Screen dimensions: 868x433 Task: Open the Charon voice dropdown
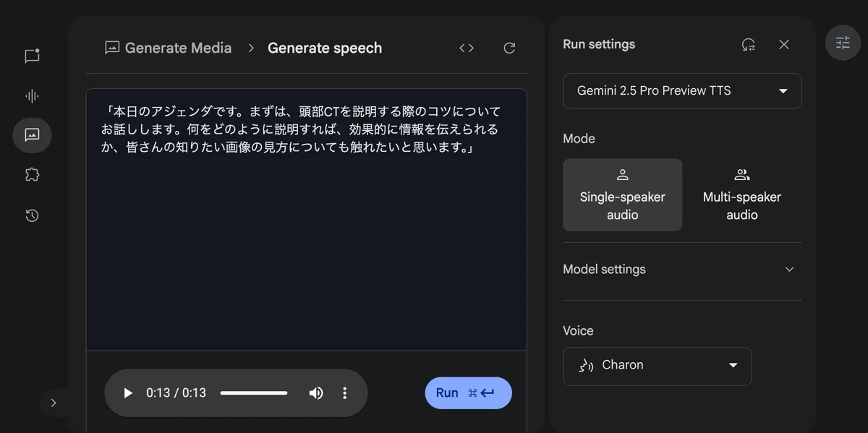click(658, 366)
